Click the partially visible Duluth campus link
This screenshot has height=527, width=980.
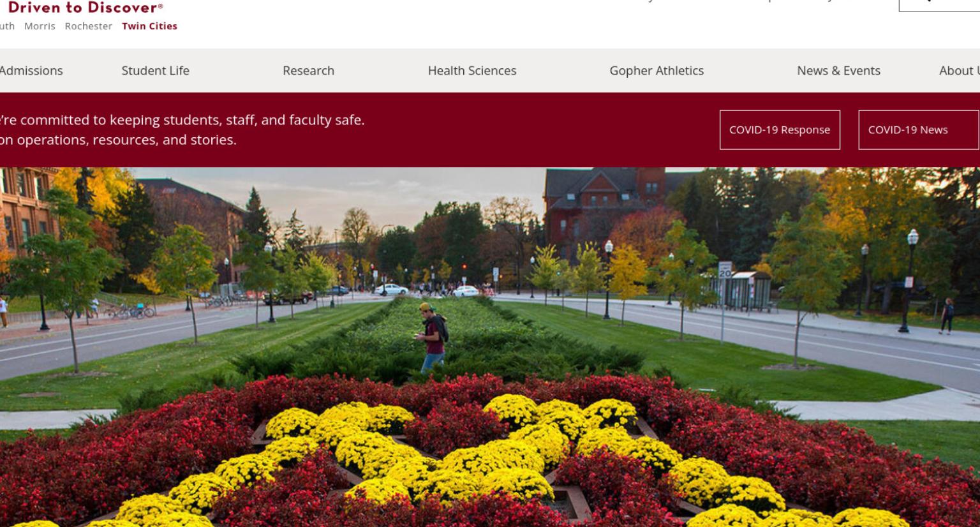coord(7,26)
